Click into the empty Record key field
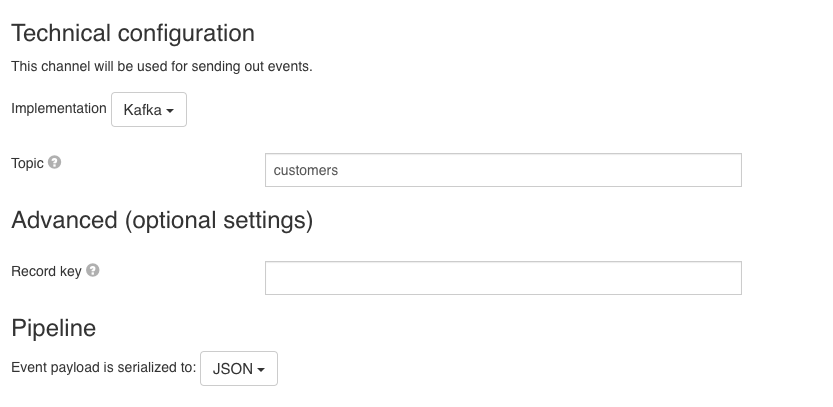Image resolution: width=833 pixels, height=407 pixels. pyautogui.click(x=502, y=278)
